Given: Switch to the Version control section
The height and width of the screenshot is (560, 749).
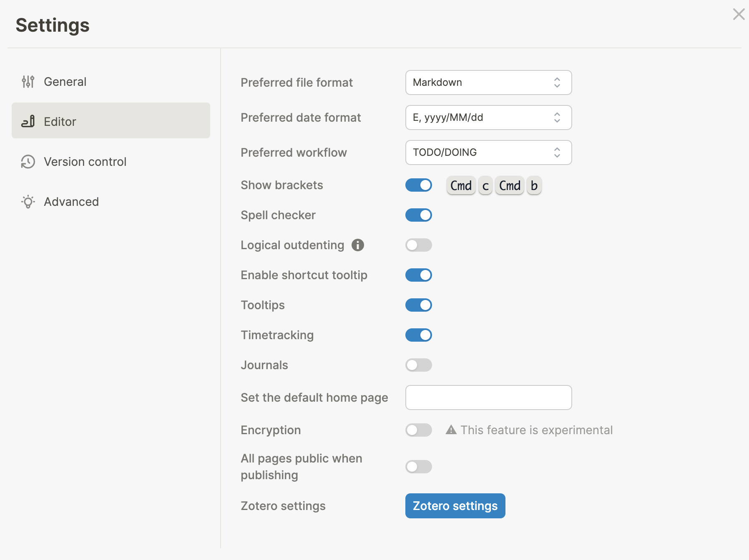Looking at the screenshot, I should 85,162.
